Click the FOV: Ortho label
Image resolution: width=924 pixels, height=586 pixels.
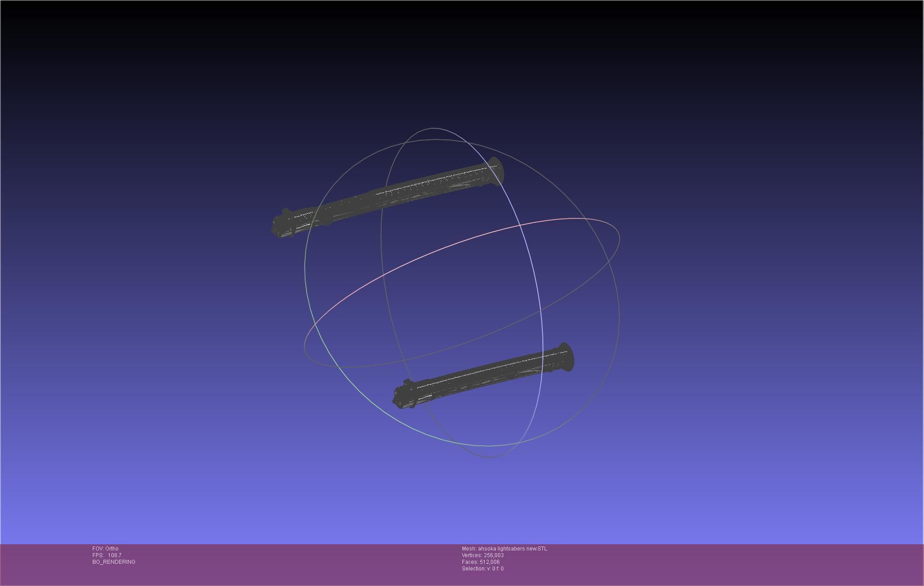click(105, 549)
